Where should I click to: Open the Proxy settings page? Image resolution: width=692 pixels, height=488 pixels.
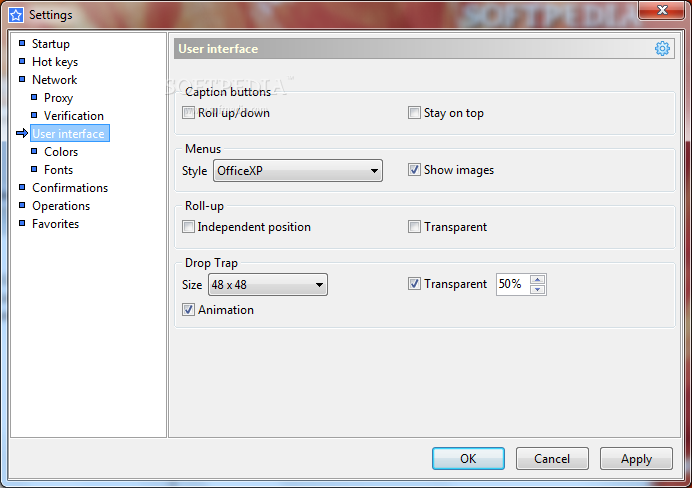pyautogui.click(x=58, y=98)
